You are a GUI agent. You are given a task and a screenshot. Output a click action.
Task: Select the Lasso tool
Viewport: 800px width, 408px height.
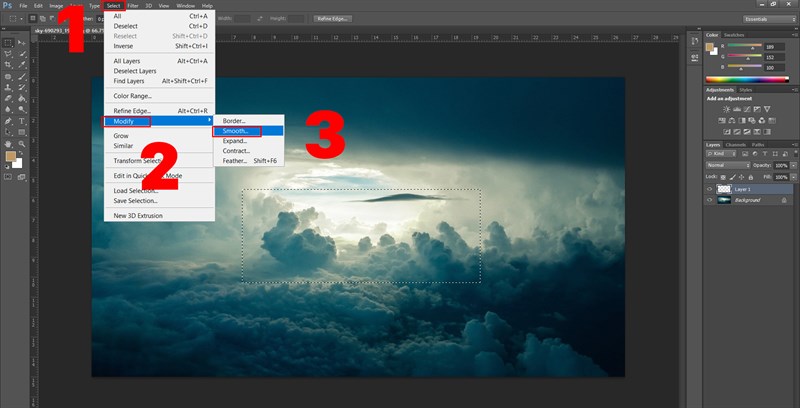click(x=8, y=54)
